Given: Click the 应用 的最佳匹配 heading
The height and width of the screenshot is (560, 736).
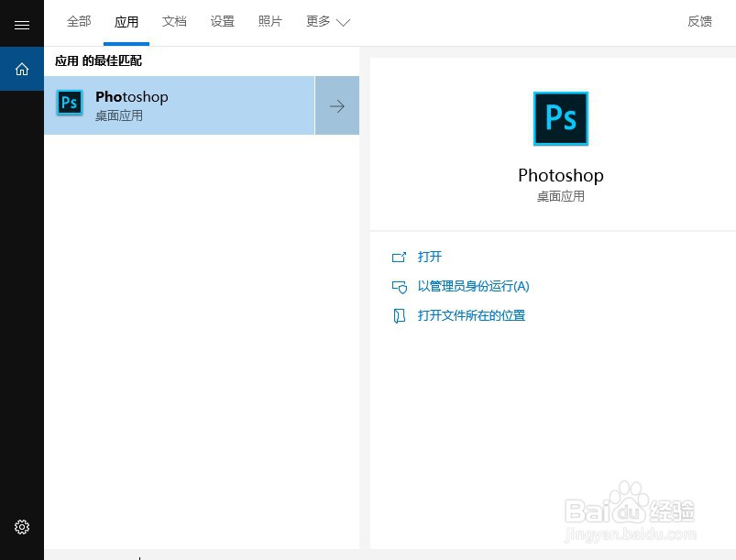Looking at the screenshot, I should (98, 60).
